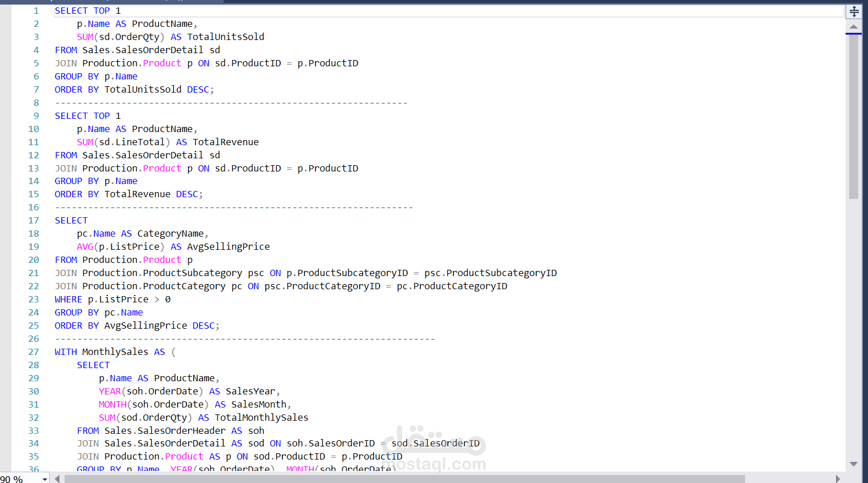Screen dimensions: 868x483
Task: Click the MONTH function on SalesMonth line
Action: [x=113, y=405]
